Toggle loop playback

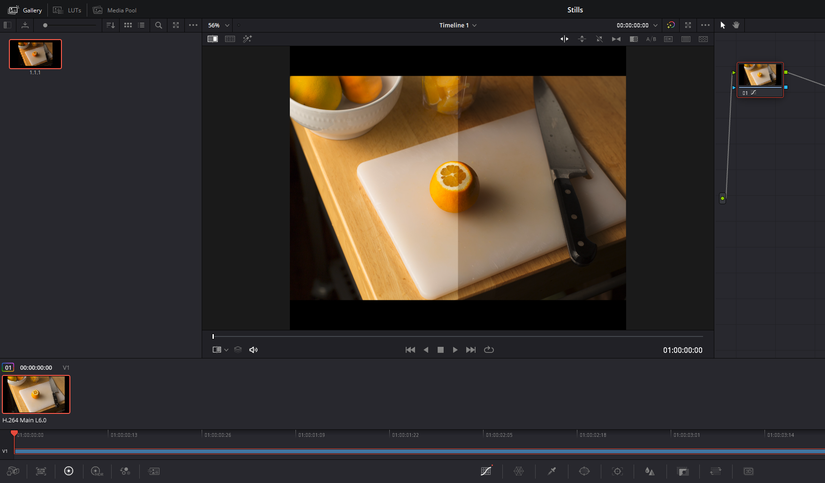pyautogui.click(x=489, y=350)
